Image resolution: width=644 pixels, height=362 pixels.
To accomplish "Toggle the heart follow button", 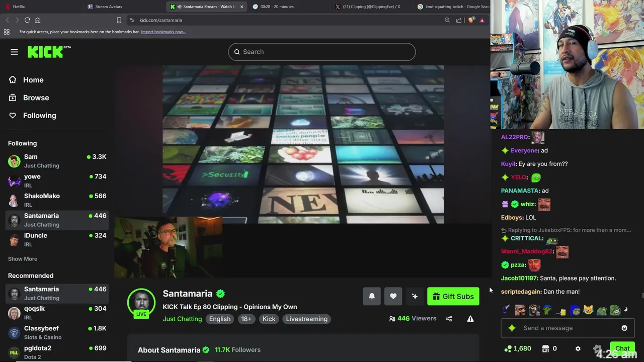I will (393, 296).
